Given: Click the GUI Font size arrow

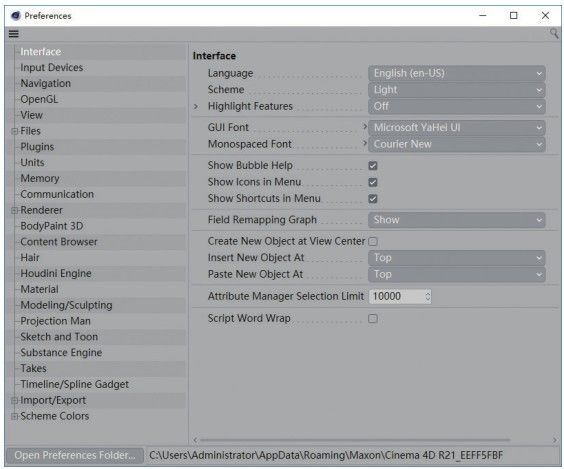Looking at the screenshot, I should pos(365,127).
